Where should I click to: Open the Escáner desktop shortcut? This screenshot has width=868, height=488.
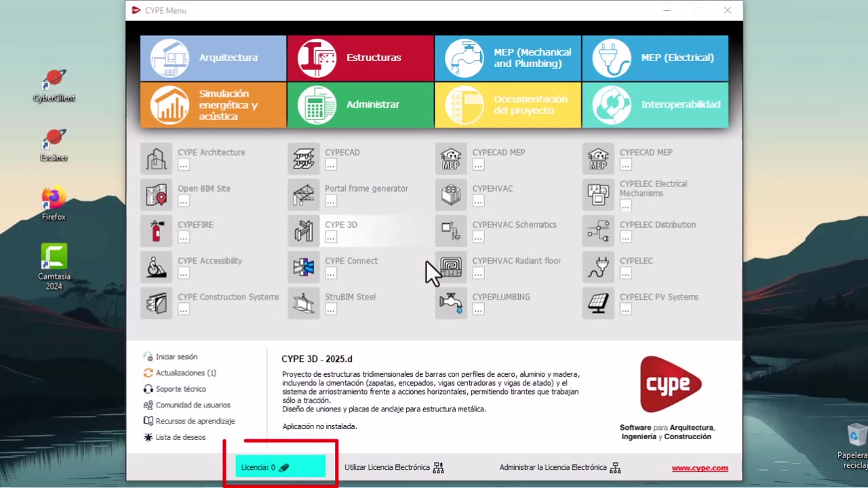[x=54, y=144]
